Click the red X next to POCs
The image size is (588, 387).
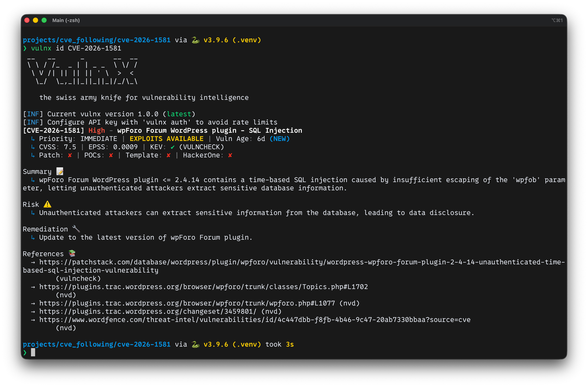tap(111, 155)
